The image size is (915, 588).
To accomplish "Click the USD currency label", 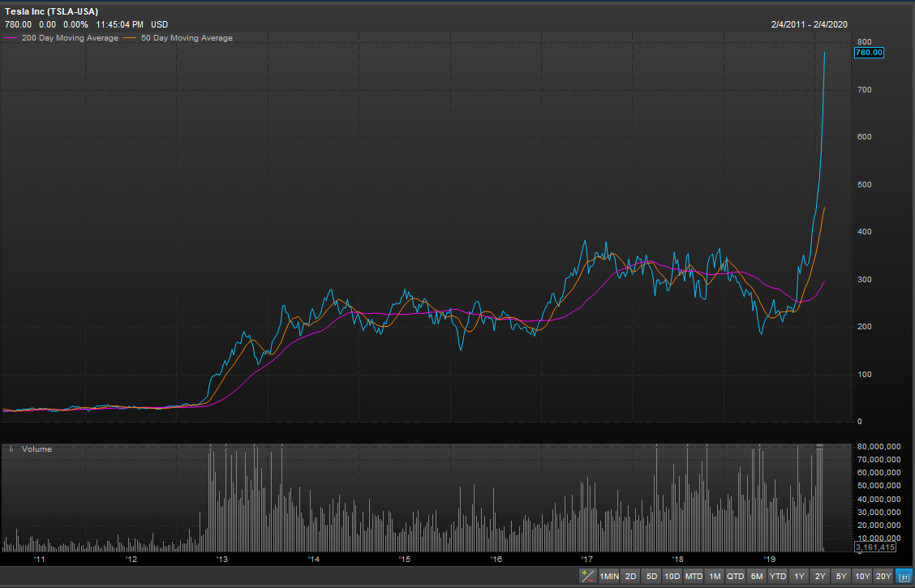I will tap(160, 24).
